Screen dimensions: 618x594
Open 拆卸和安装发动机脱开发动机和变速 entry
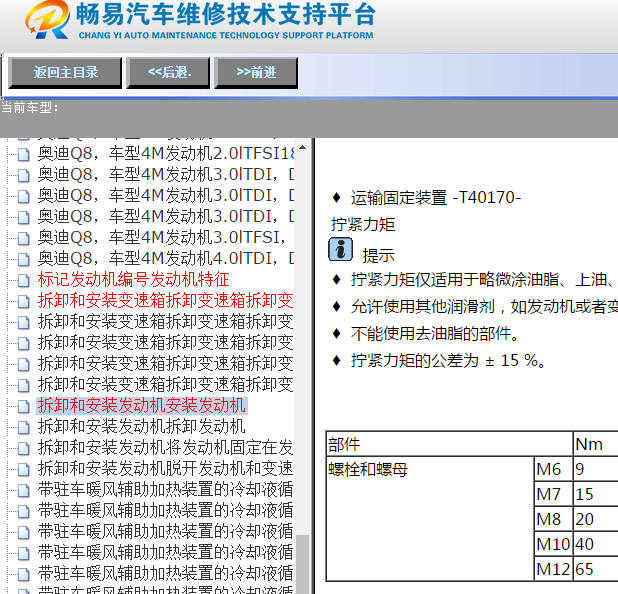tap(166, 468)
